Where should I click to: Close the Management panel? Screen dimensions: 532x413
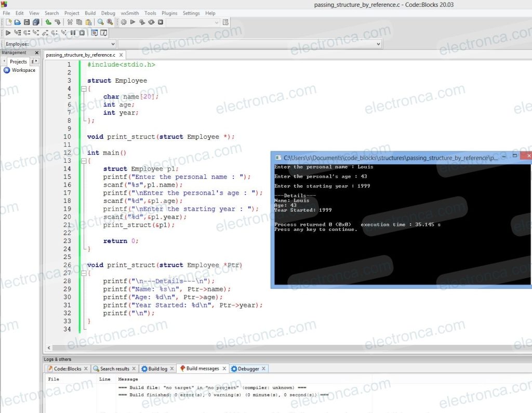click(37, 53)
